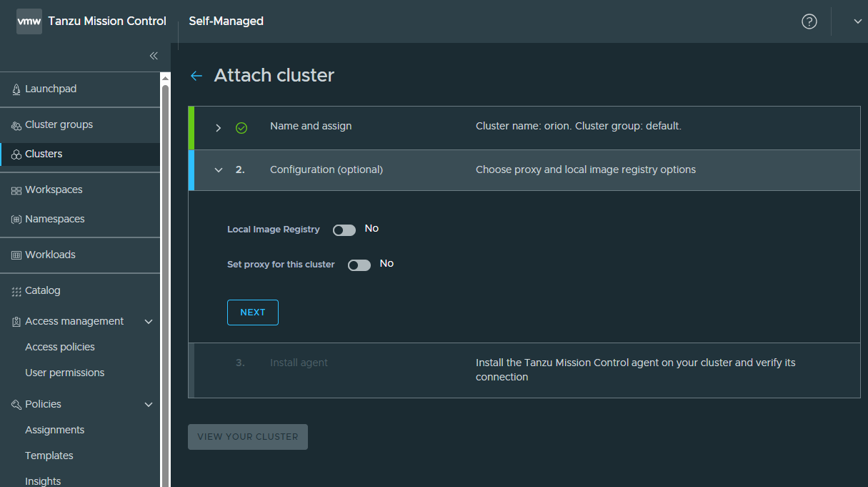
Task: Click the Namespaces icon
Action: [x=16, y=220]
